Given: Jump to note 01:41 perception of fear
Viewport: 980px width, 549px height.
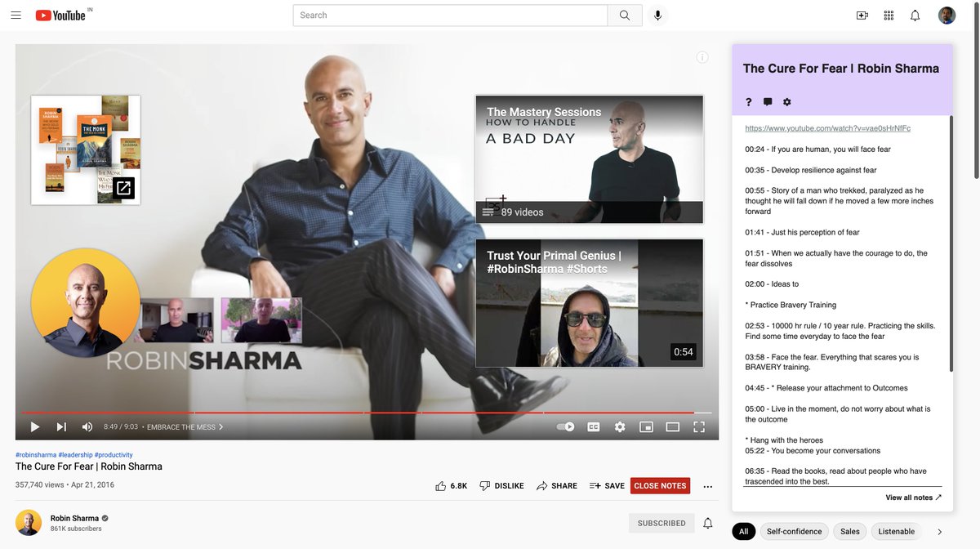Looking at the screenshot, I should [x=802, y=232].
